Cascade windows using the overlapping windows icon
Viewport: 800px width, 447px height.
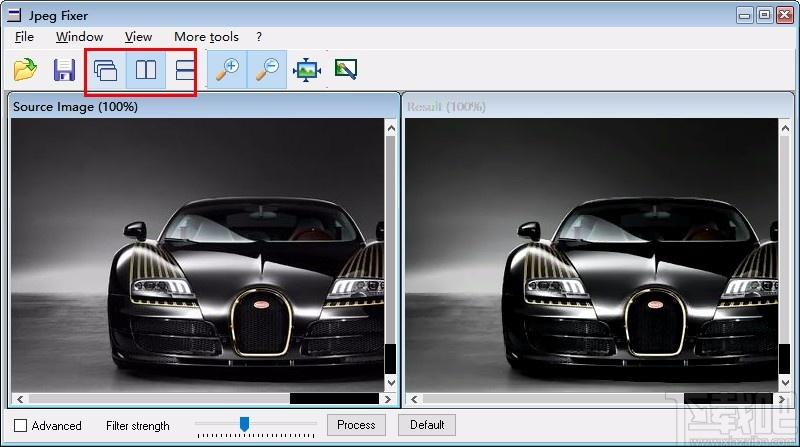(x=106, y=70)
